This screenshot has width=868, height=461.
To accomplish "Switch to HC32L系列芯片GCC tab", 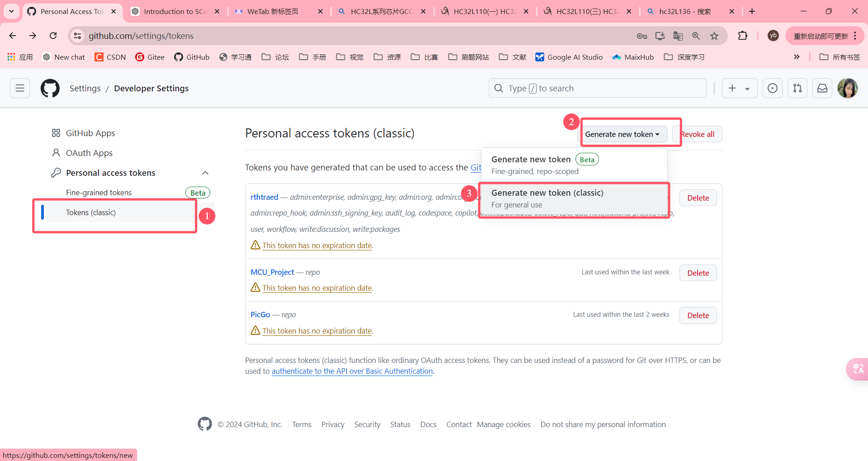I will [382, 11].
